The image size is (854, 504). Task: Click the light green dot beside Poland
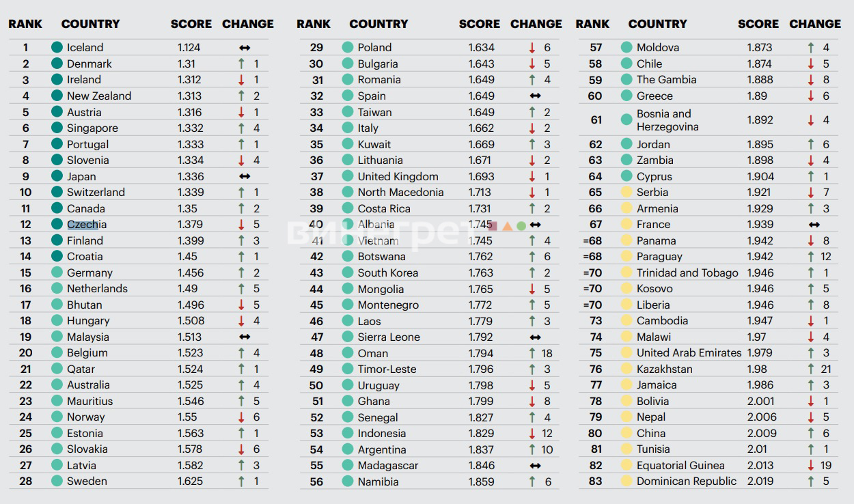(x=348, y=47)
